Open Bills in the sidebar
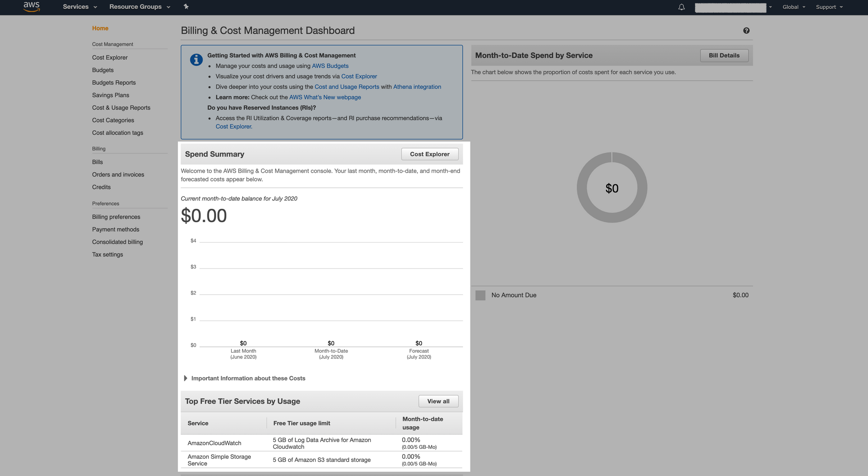Screen dimensions: 868x476 tap(97, 162)
